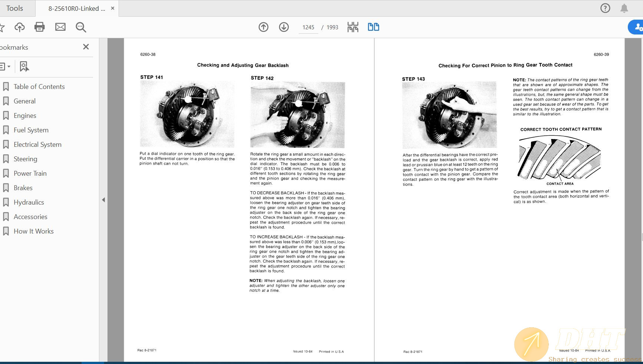Go to previous page arrow
The image size is (643, 364).
(264, 27)
